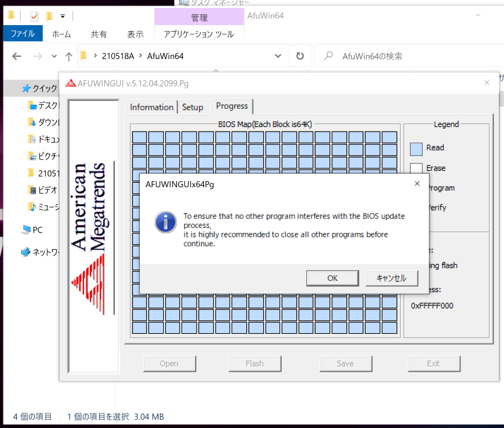This screenshot has width=504, height=428.
Task: Click the Save button in AFUWINGUI
Action: [345, 364]
